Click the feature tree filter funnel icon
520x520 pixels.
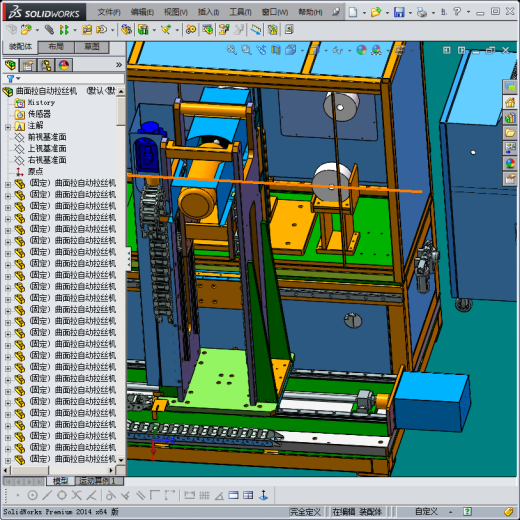click(11, 79)
